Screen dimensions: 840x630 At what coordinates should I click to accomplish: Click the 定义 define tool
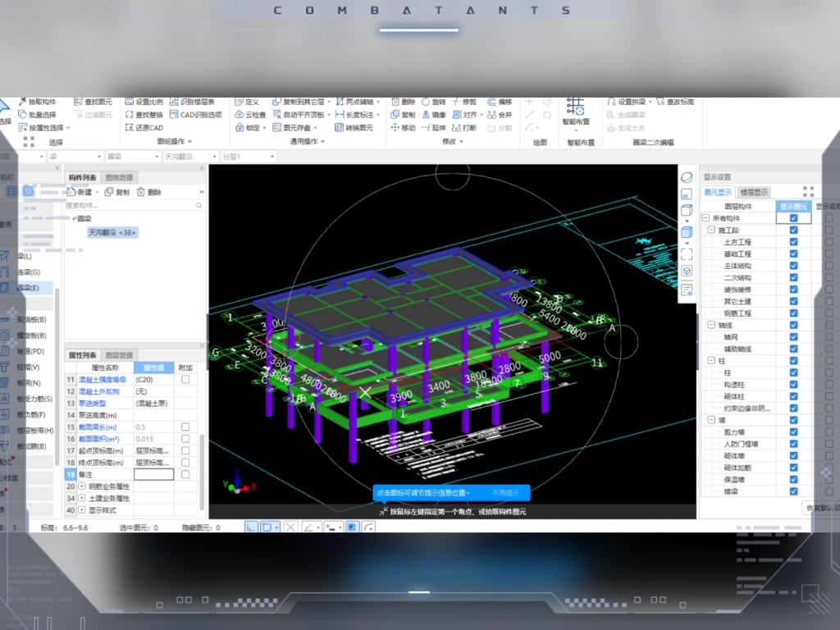point(247,102)
